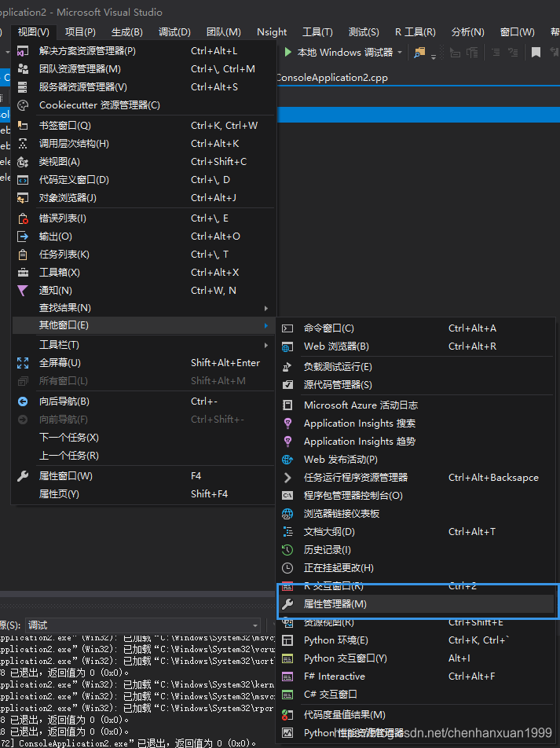
Task: Open the R 工具(R) menu
Action: coord(415,32)
